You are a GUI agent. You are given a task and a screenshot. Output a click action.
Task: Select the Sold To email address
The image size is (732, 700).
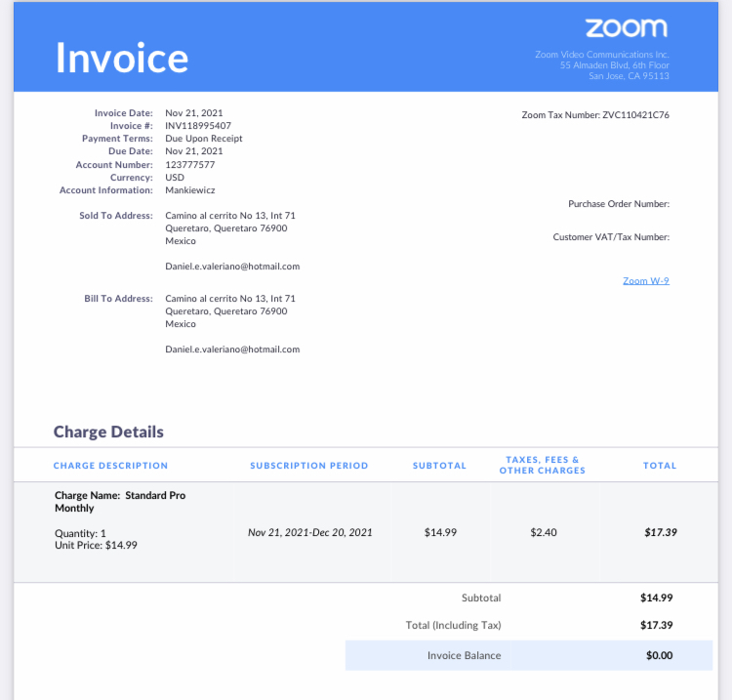coord(232,267)
